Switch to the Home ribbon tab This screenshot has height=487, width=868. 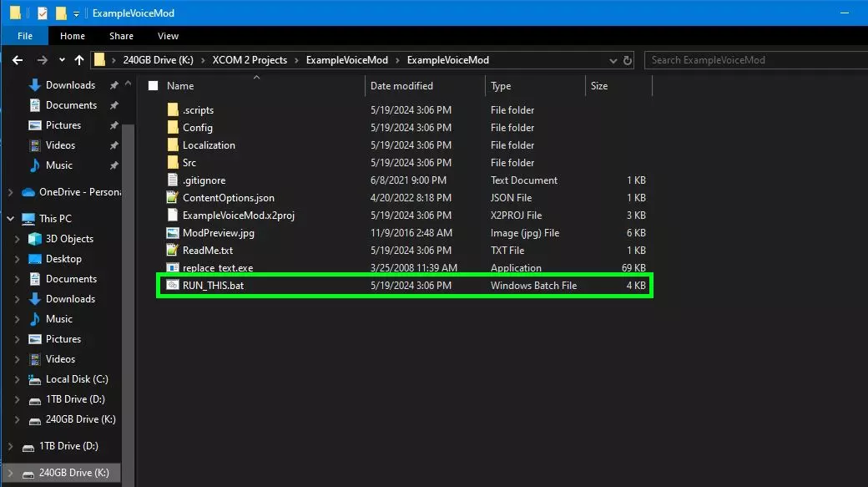[73, 35]
